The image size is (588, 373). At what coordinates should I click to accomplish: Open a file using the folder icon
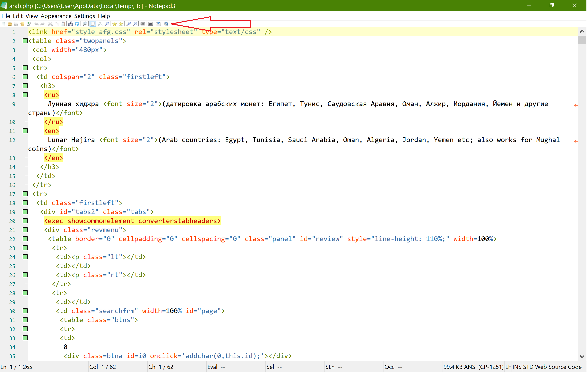[x=10, y=24]
